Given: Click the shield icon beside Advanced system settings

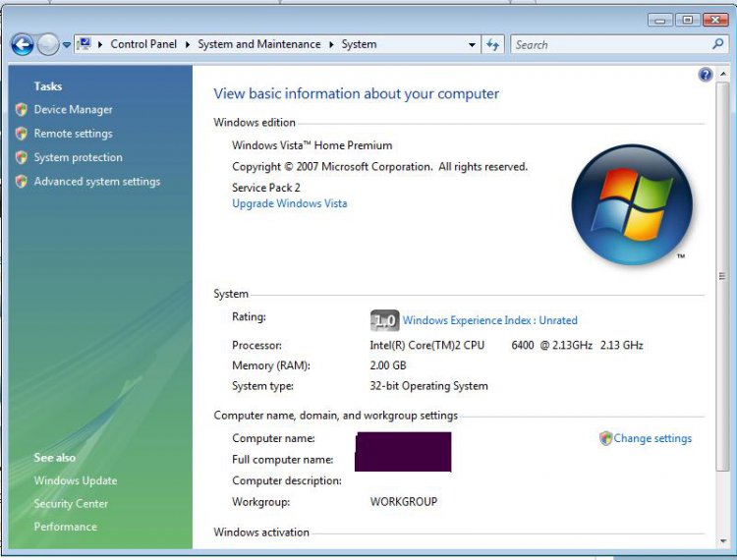Looking at the screenshot, I should pyautogui.click(x=22, y=182).
